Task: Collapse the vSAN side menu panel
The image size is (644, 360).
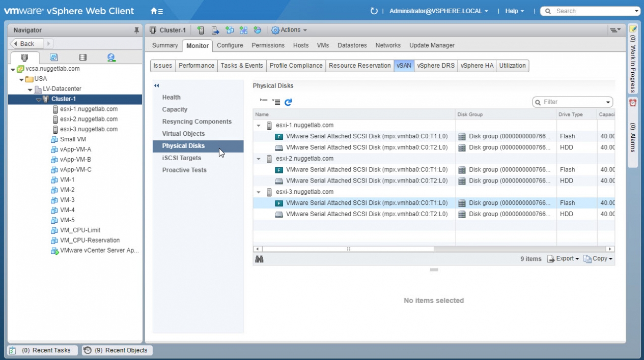Action: [x=157, y=85]
